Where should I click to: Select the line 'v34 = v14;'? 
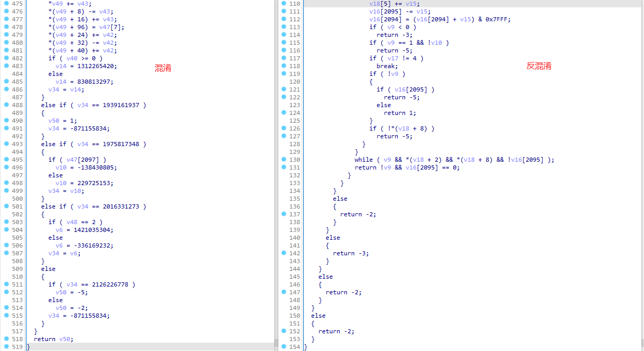point(66,89)
